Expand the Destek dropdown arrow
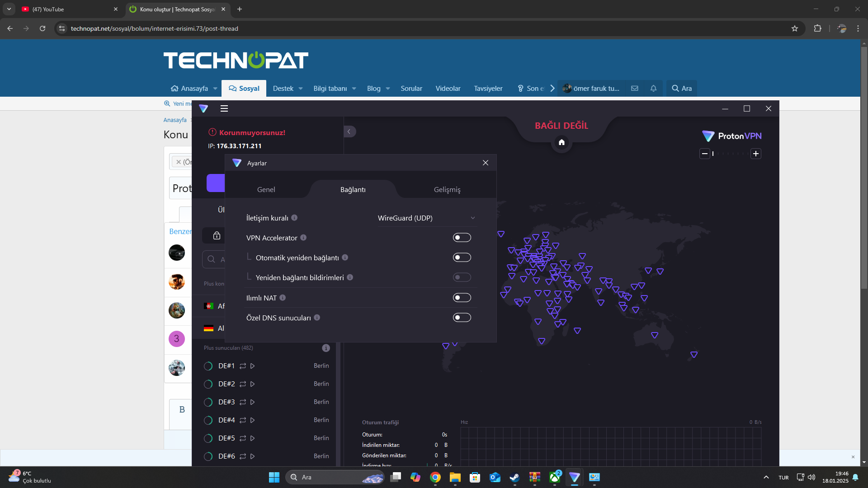Viewport: 868px width, 488px height. click(x=301, y=89)
